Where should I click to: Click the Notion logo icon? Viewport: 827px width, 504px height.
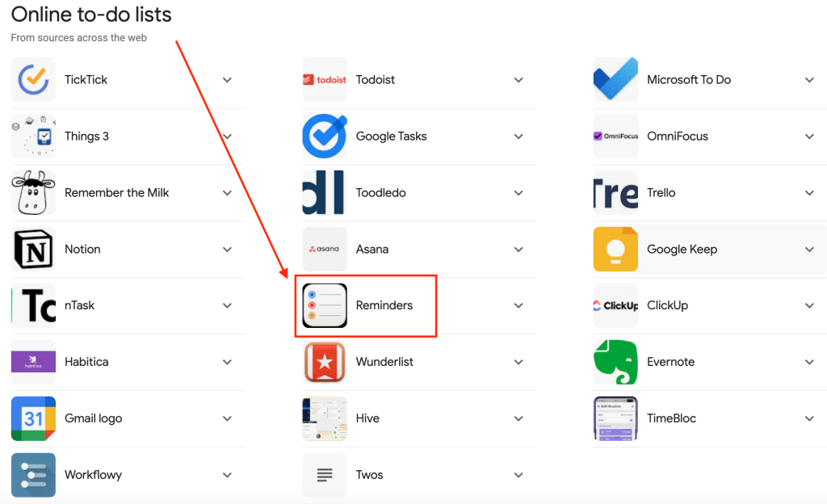coord(33,249)
